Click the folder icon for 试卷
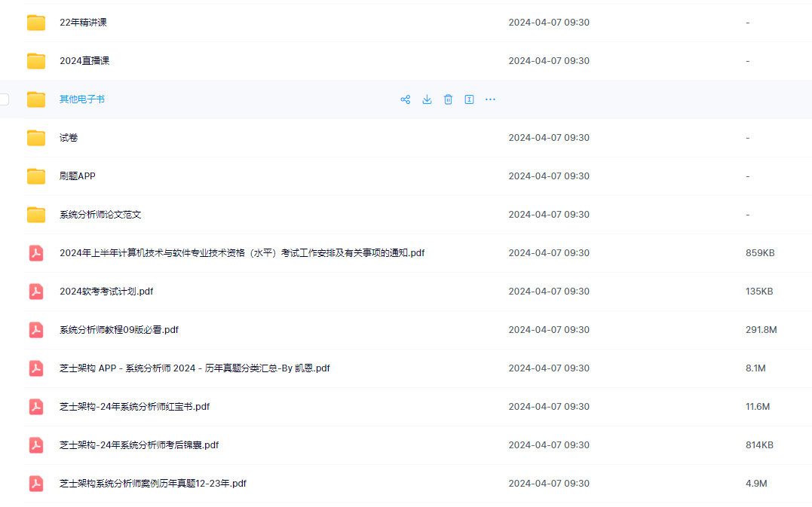Screen dimensions: 812x507 coord(36,138)
